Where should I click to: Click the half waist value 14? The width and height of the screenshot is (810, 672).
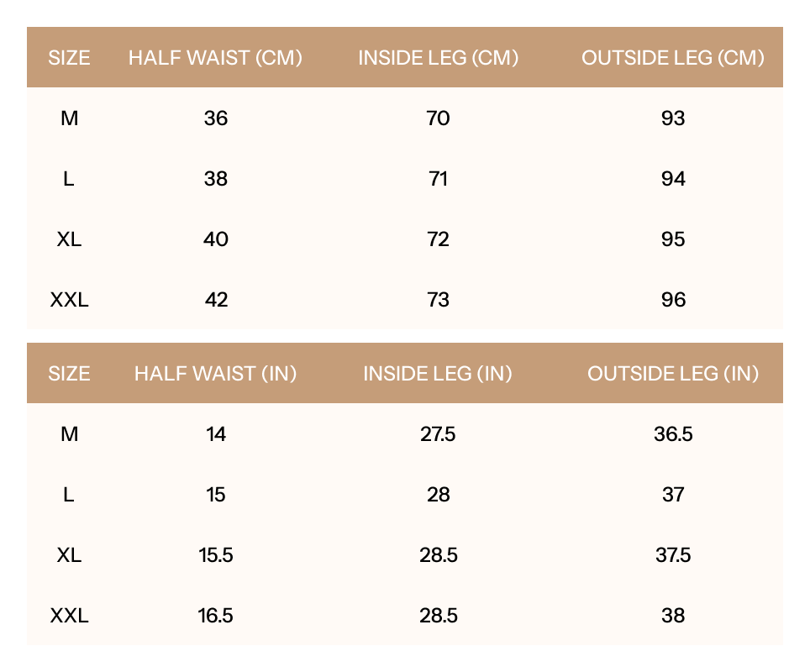(x=216, y=434)
